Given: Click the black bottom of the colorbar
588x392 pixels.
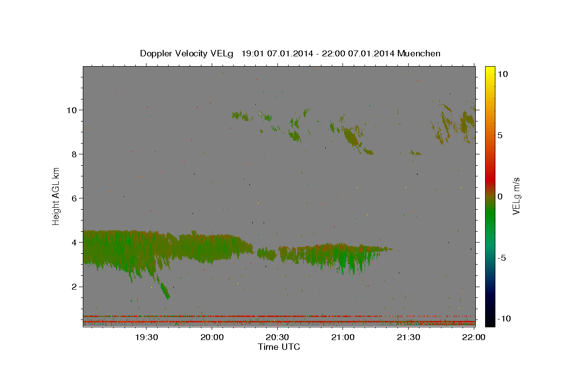Looking at the screenshot, I should click(490, 318).
